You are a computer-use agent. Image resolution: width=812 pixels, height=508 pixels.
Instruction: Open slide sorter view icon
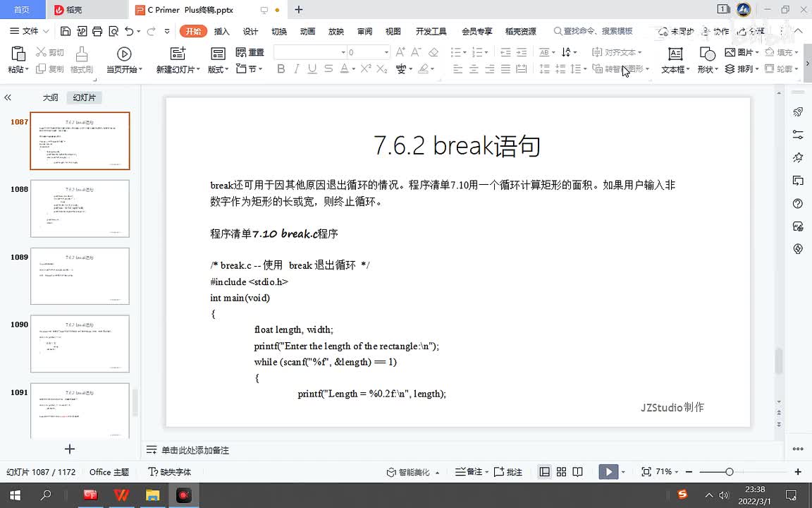pyautogui.click(x=561, y=472)
